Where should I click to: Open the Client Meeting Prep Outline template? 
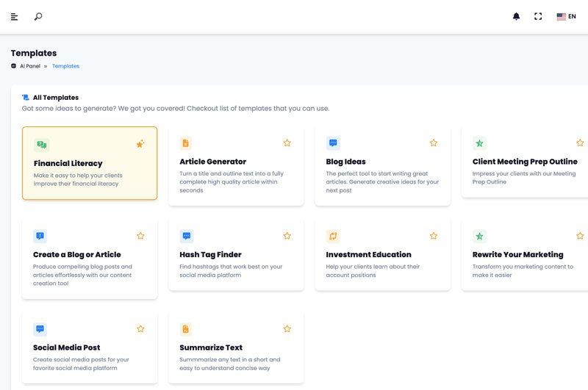525,162
